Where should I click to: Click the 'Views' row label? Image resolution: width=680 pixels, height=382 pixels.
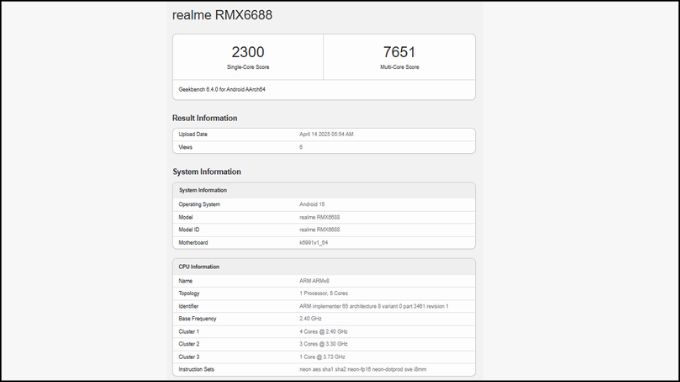tap(185, 147)
